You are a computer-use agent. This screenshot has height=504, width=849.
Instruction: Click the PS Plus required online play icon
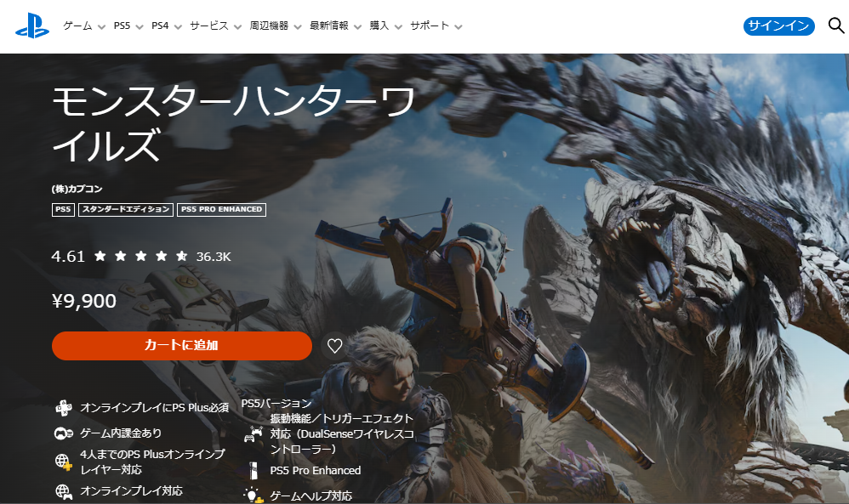click(63, 408)
